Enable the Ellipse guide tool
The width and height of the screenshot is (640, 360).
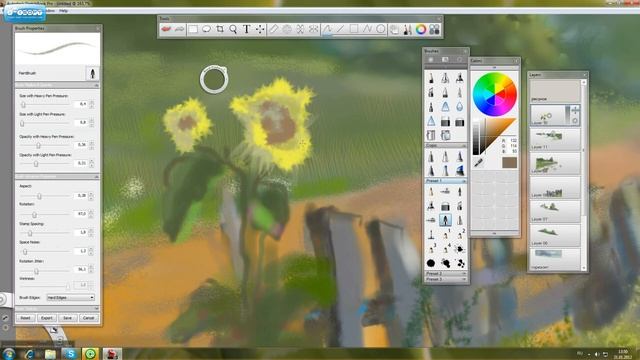[x=287, y=29]
